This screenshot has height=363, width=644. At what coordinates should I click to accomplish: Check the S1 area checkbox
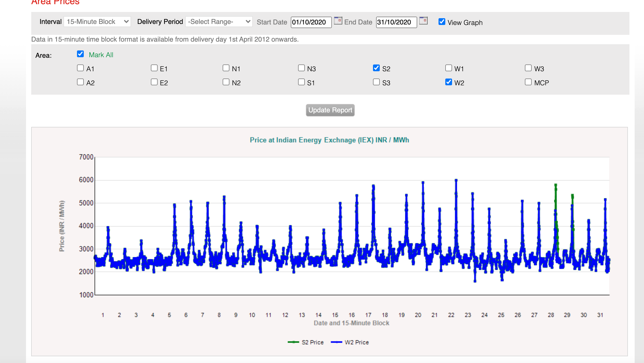click(x=301, y=82)
